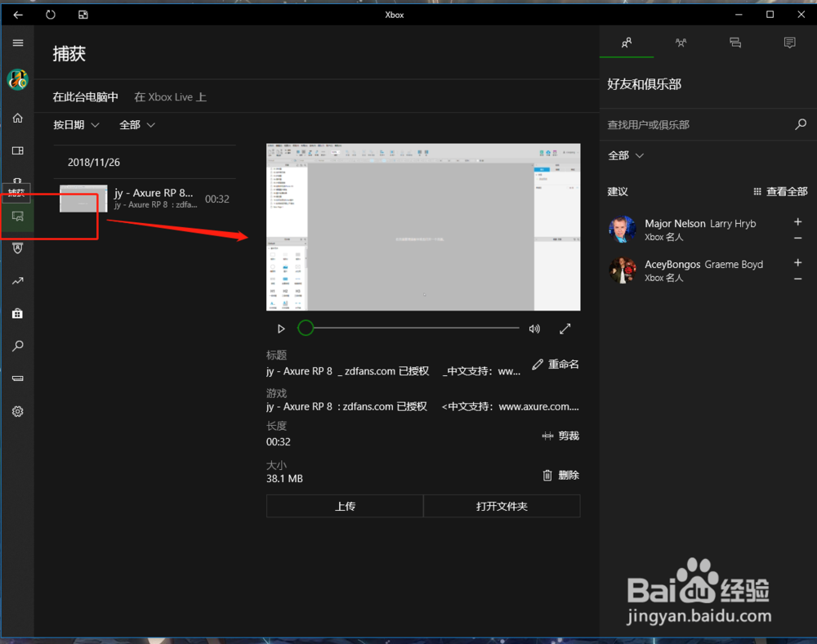
Task: Open Microsoft Store bag icon
Action: pyautogui.click(x=18, y=313)
